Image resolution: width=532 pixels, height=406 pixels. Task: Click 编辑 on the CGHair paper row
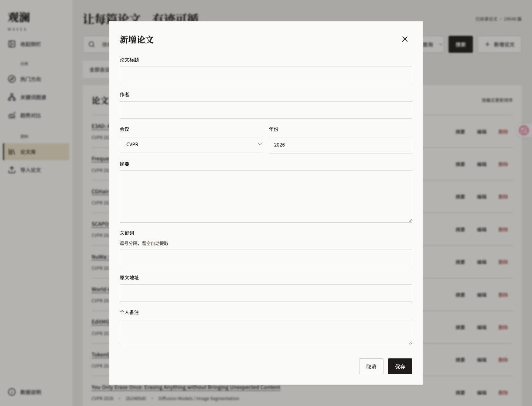[482, 197]
